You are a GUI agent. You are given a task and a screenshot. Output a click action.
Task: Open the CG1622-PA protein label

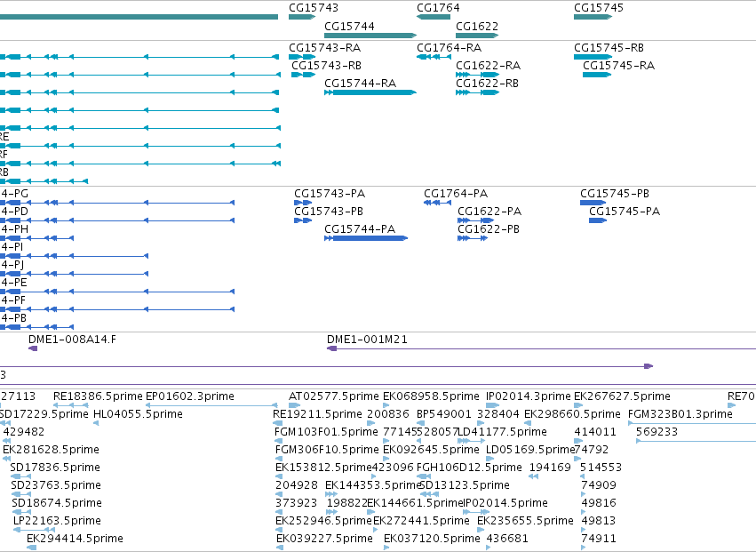coord(489,212)
